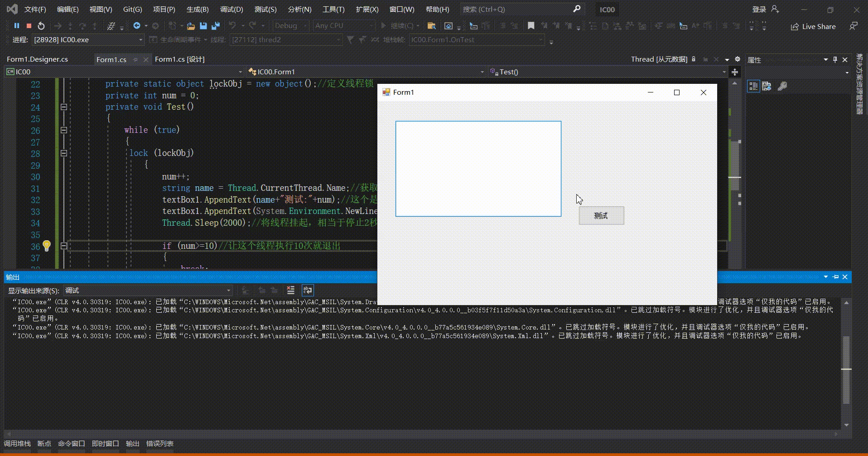The height and width of the screenshot is (456, 868).
Task: Toggle word wrap in Output panel
Action: 308,291
